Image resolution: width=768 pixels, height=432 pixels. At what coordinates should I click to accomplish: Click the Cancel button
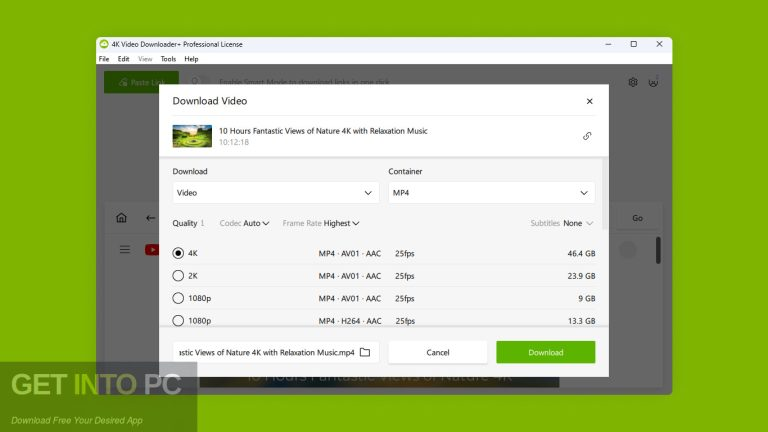pos(438,352)
